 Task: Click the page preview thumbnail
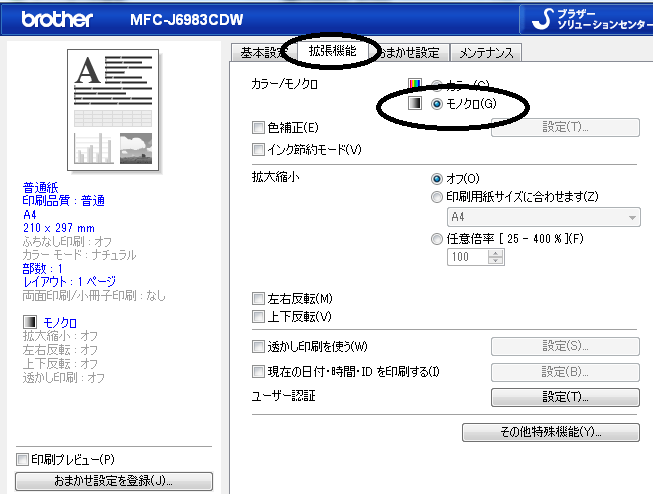pyautogui.click(x=113, y=110)
